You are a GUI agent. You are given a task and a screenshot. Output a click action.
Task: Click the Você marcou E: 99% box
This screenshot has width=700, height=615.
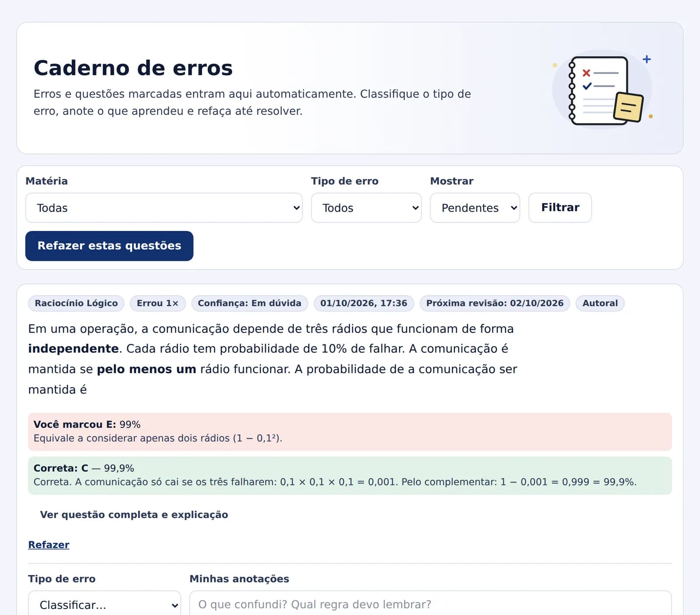coord(350,431)
